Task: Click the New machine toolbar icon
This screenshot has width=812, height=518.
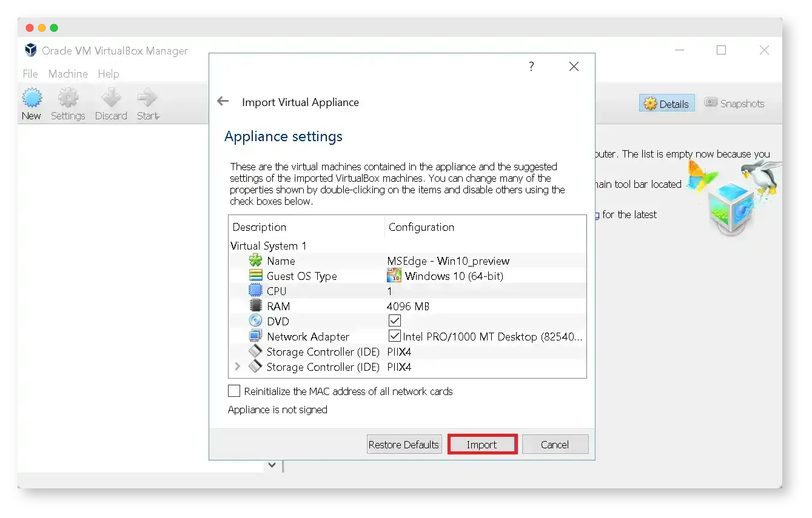Action: pos(32,98)
